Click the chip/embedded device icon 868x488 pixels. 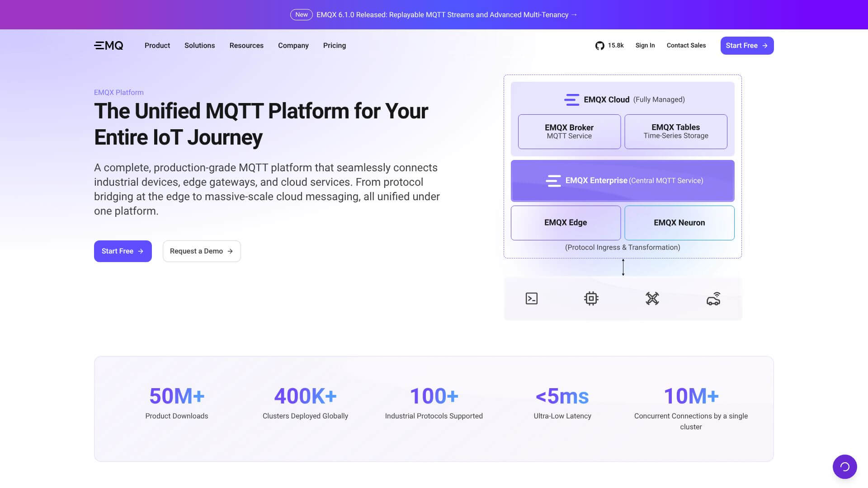(x=592, y=298)
